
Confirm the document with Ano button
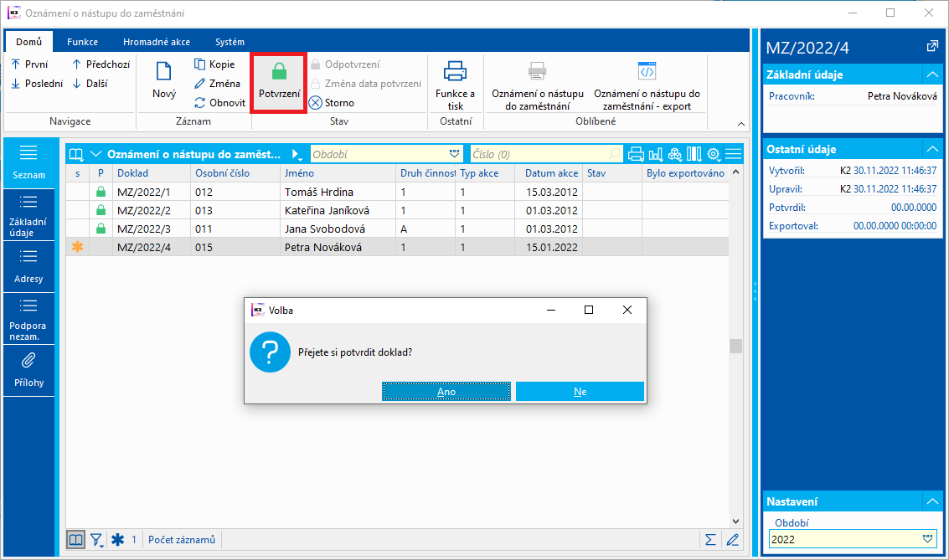[x=446, y=391]
